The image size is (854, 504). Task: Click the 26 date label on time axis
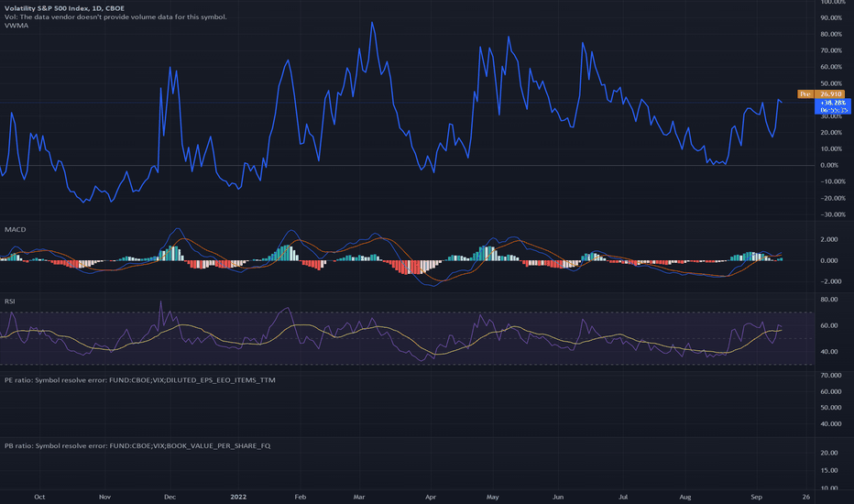806,497
